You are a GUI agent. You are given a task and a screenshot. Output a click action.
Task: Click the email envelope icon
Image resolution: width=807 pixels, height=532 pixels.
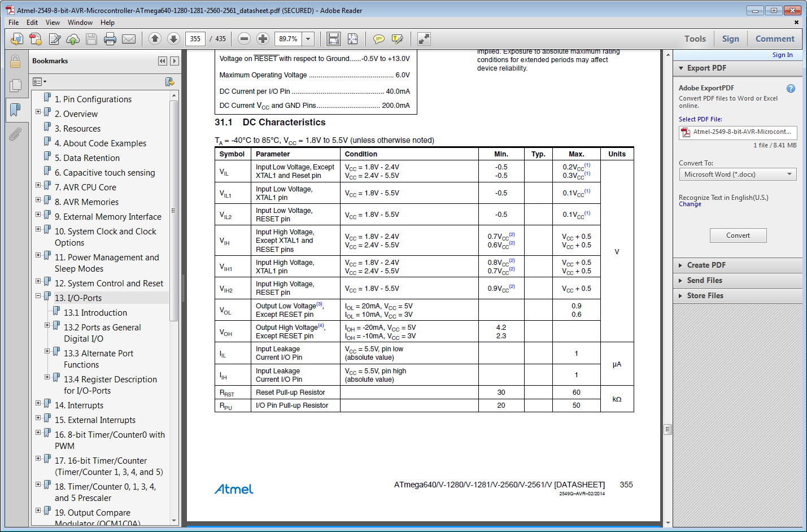click(x=129, y=39)
